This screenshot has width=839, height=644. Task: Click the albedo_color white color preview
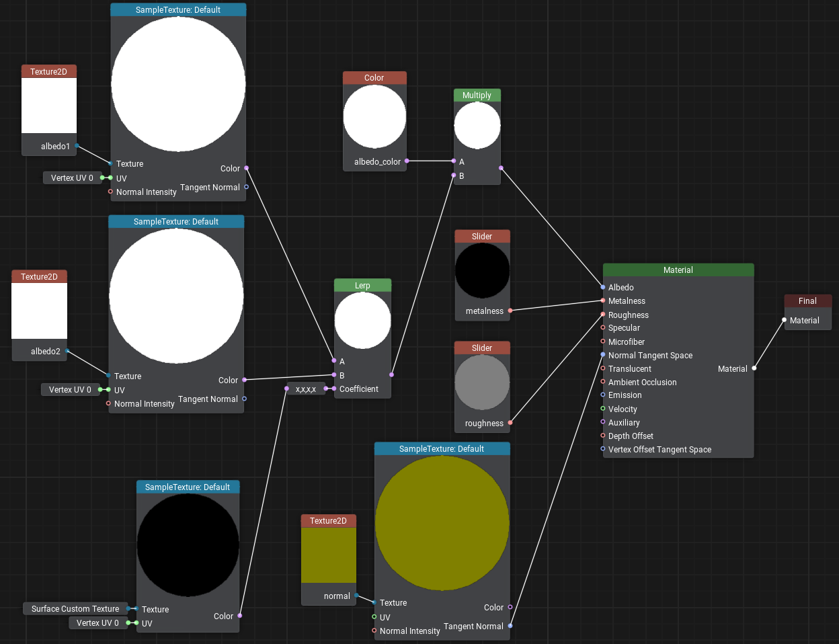(374, 117)
